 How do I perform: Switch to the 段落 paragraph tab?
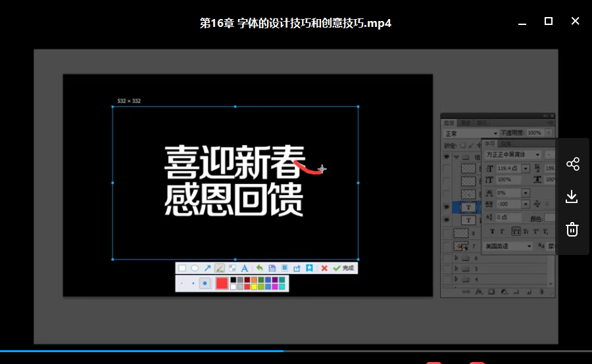506,144
